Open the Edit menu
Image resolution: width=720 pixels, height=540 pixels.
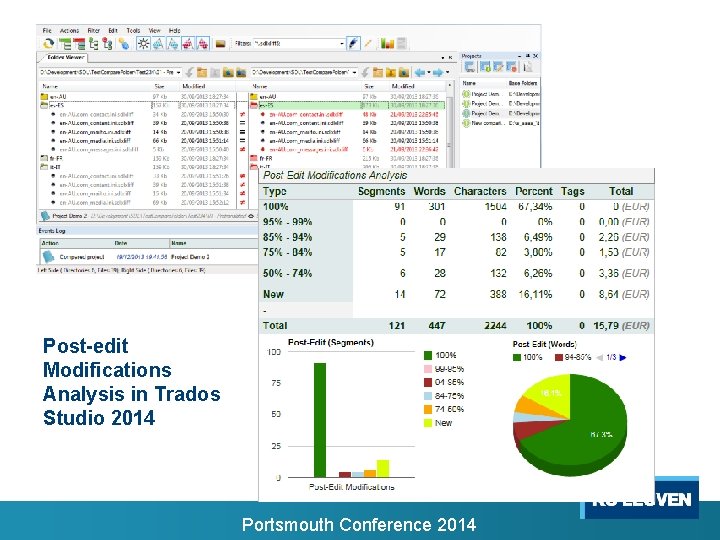pos(113,30)
